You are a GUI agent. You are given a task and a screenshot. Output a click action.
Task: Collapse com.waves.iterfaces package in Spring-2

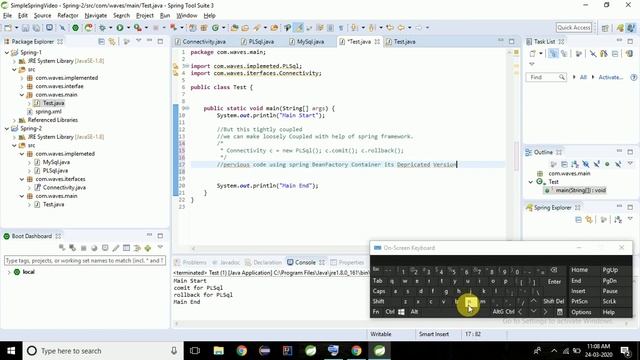(22, 179)
